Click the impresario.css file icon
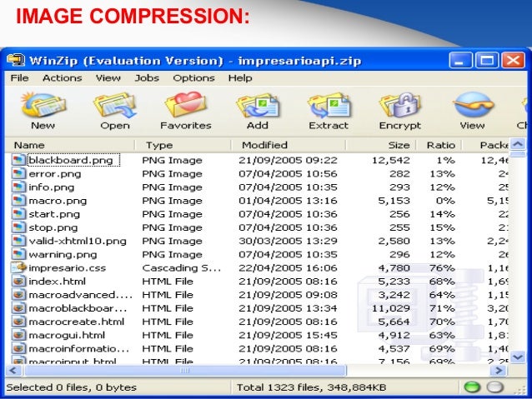532x399 pixels. click(18, 268)
